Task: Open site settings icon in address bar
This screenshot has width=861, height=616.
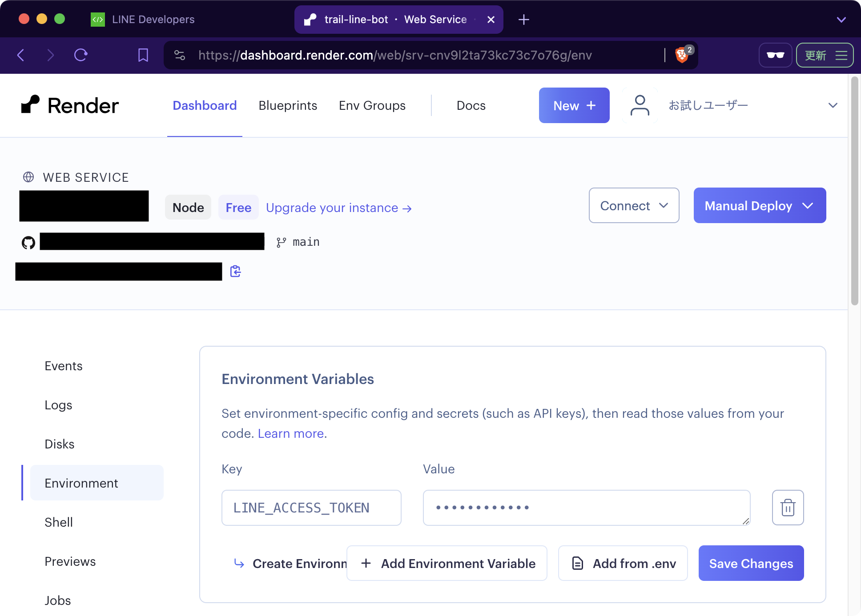Action: click(x=180, y=55)
